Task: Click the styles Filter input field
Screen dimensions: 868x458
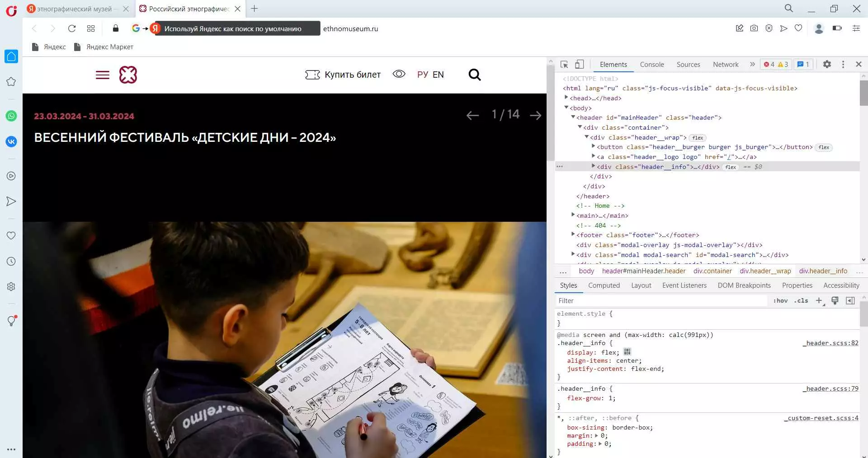Action: [660, 301]
